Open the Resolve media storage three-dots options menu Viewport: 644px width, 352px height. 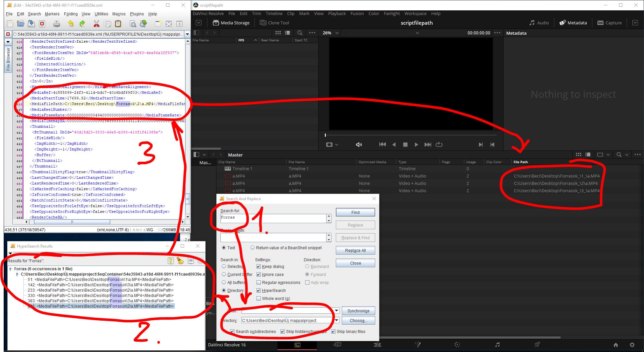pos(312,33)
